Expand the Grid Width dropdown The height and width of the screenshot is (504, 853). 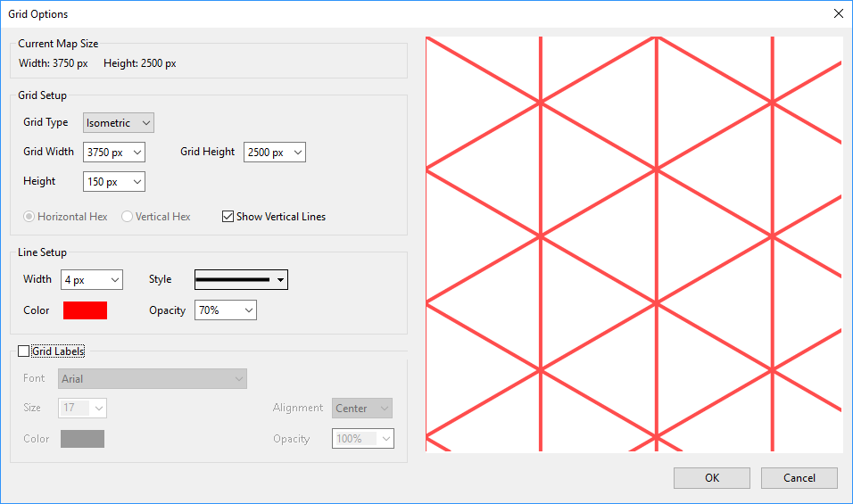click(x=113, y=153)
